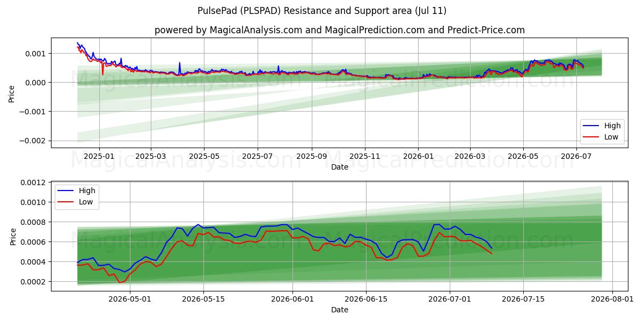This screenshot has width=644, height=322.
Task: Click the '2025-09' date tick label
Action: [312, 156]
